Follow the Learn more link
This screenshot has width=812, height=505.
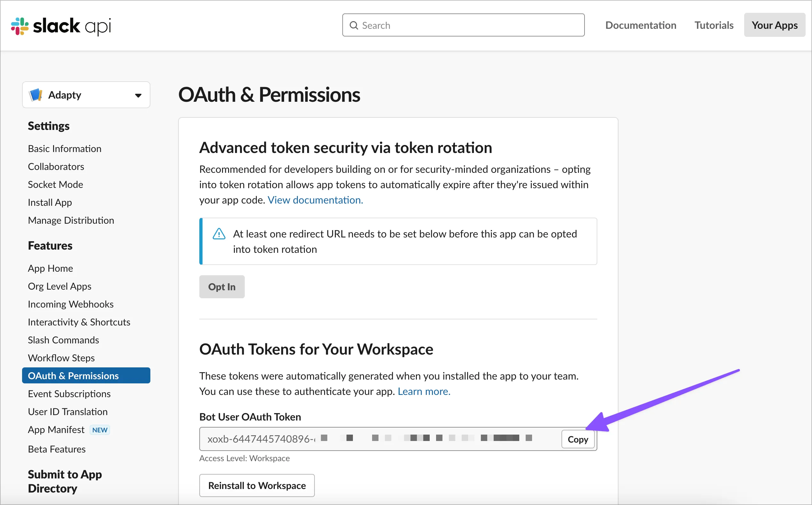pyautogui.click(x=424, y=391)
